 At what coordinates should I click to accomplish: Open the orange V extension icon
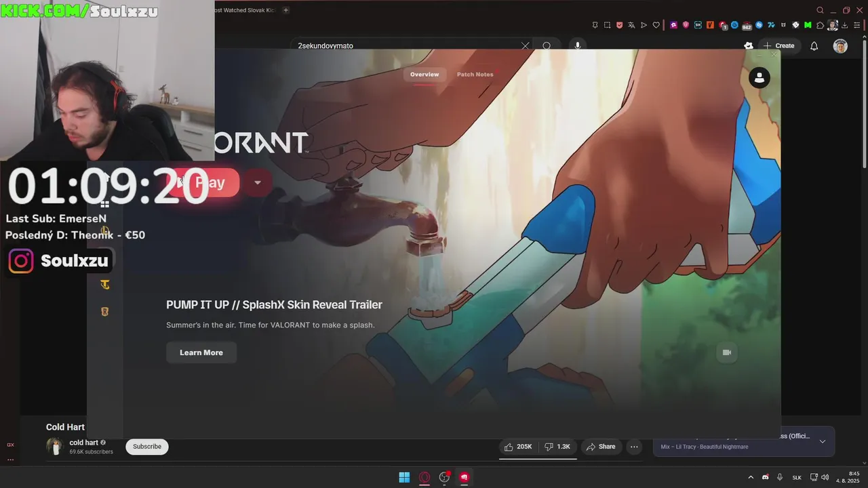[x=710, y=25]
